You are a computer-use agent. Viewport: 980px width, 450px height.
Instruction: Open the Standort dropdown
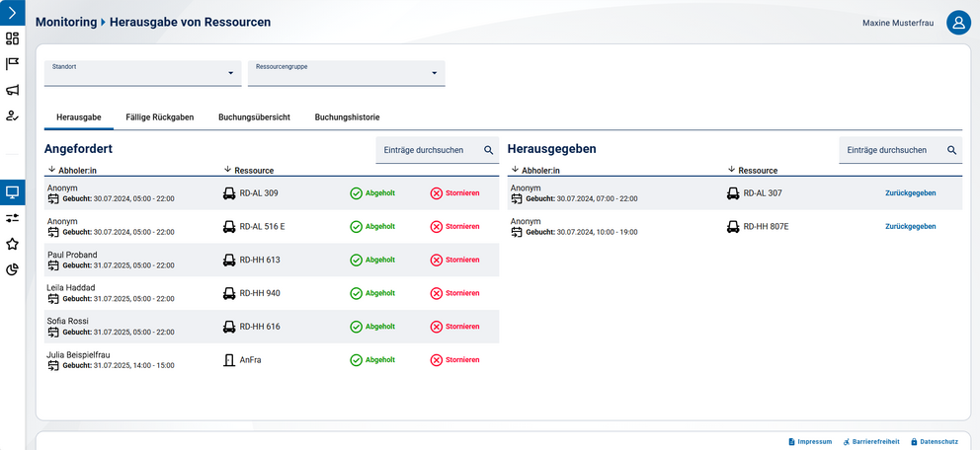[x=143, y=72]
